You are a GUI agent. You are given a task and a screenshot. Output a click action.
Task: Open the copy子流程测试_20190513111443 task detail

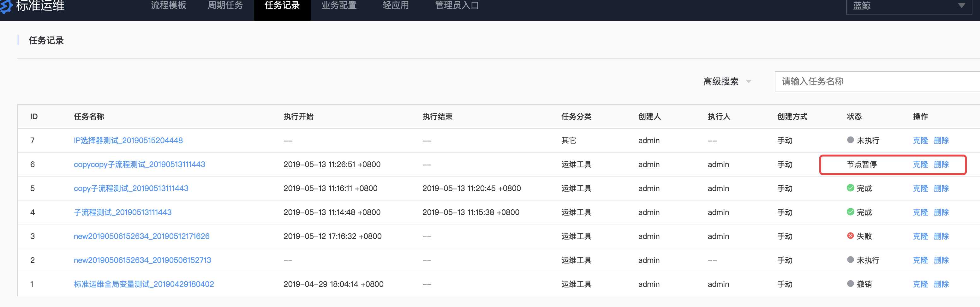click(x=131, y=188)
